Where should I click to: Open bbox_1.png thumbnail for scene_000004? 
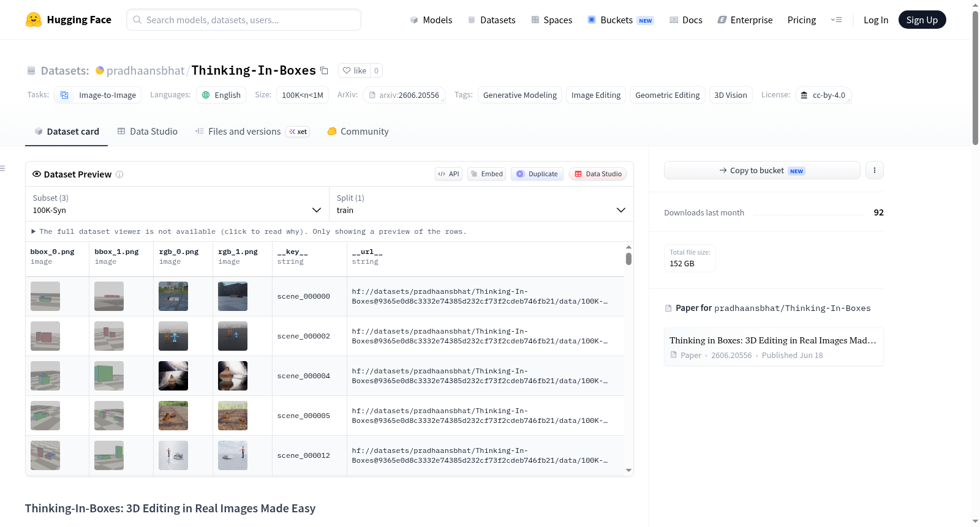pos(109,376)
